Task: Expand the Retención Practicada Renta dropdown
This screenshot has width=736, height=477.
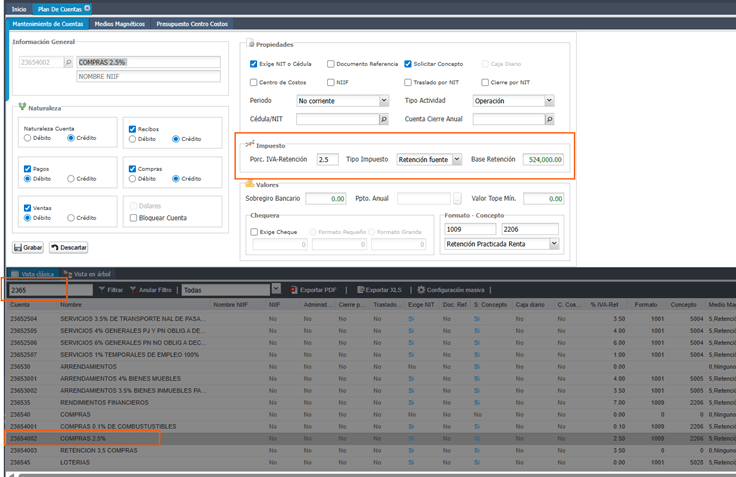Action: point(554,244)
